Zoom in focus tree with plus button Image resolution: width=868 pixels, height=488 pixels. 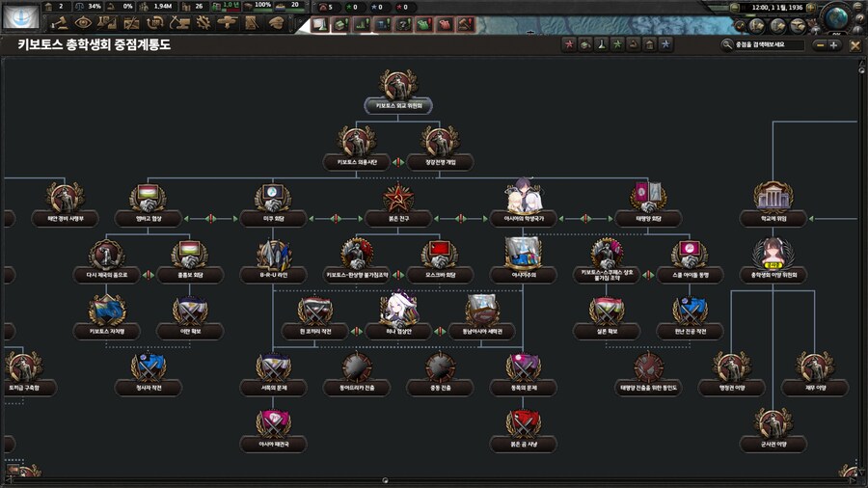(x=834, y=44)
